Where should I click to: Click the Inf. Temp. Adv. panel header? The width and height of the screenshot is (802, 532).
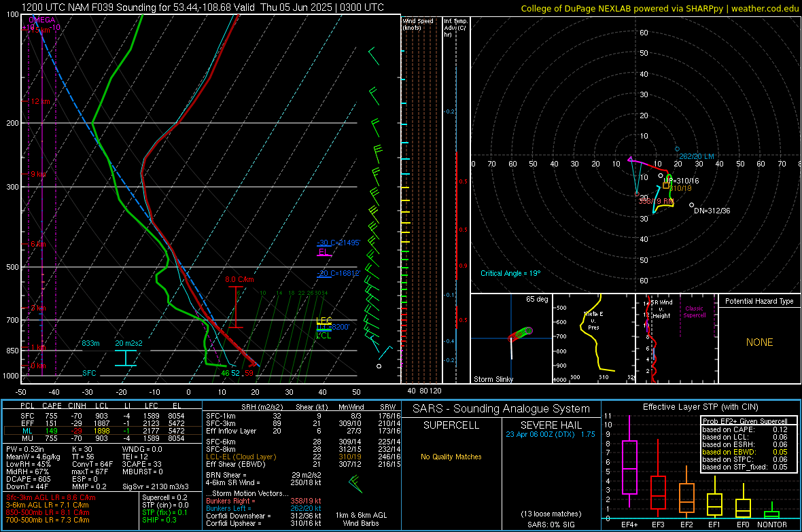455,28
